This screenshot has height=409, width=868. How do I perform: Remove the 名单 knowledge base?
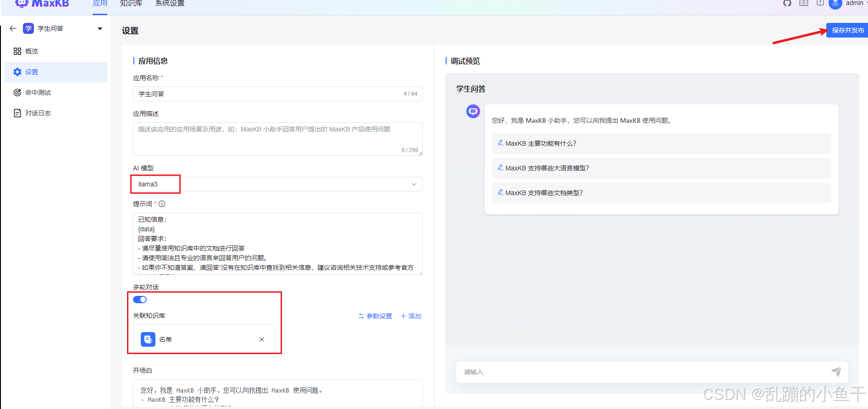tap(262, 339)
